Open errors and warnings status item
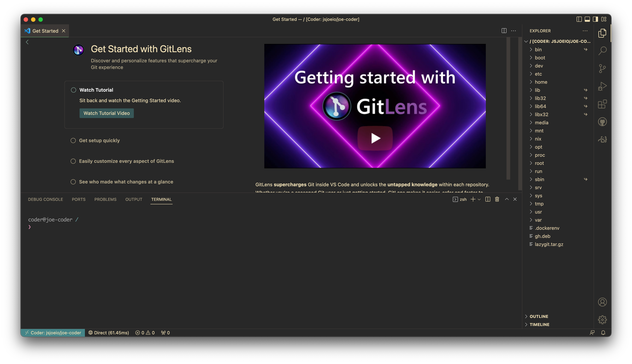632x364 pixels. point(145,332)
